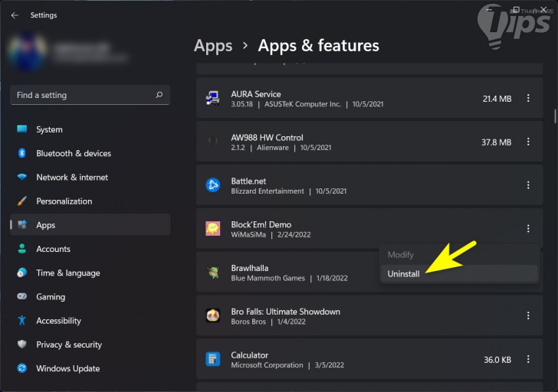
Task: Open Time & language settings
Action: pos(90,273)
